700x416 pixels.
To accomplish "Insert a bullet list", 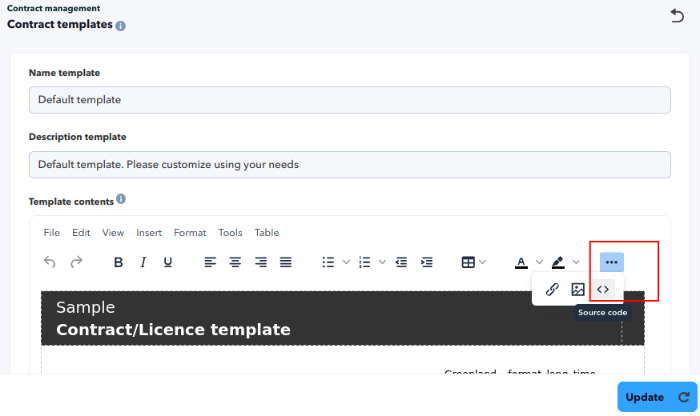I will pyautogui.click(x=328, y=262).
